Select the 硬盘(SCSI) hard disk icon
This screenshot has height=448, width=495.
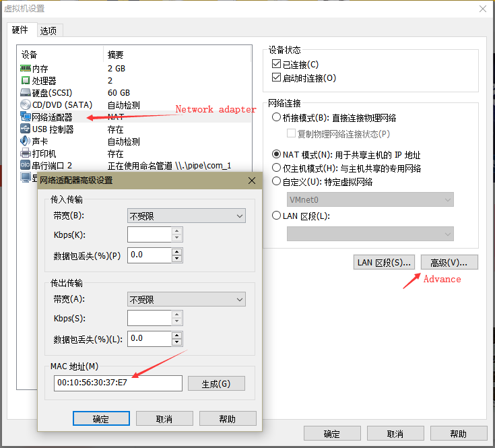[x=26, y=92]
